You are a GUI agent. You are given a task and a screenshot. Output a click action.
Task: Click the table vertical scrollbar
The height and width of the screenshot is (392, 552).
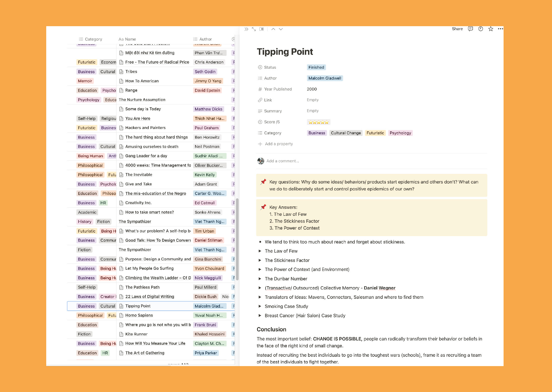(237, 239)
